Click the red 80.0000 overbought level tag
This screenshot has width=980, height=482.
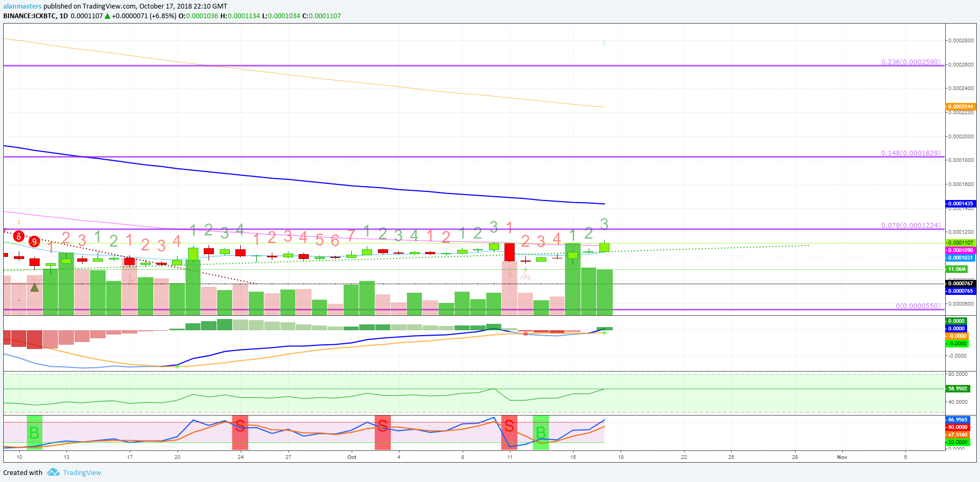957,427
